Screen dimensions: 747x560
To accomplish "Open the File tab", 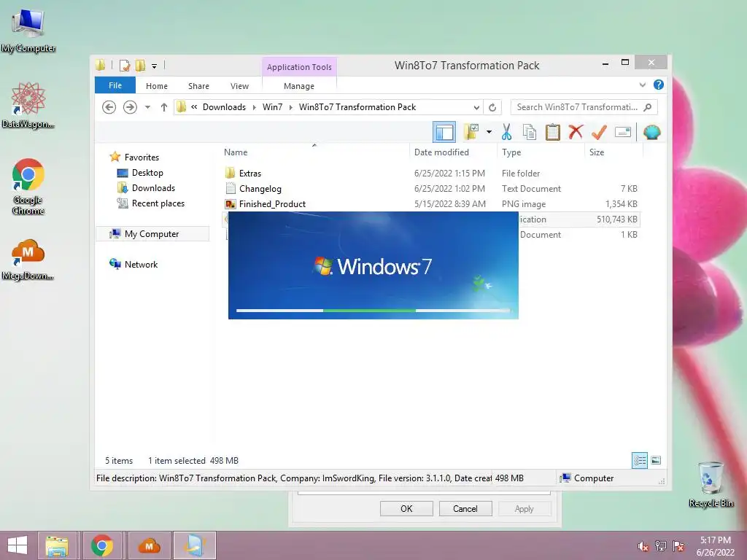I will [115, 85].
